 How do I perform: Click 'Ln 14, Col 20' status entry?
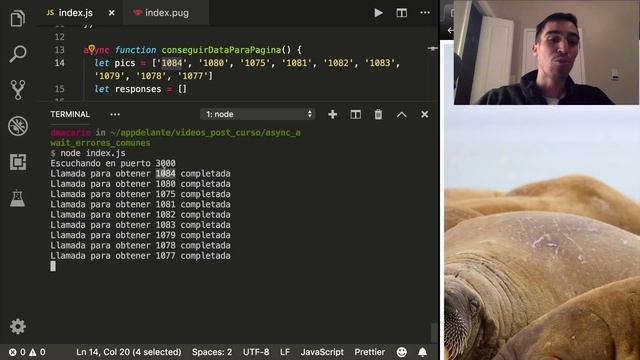click(129, 352)
